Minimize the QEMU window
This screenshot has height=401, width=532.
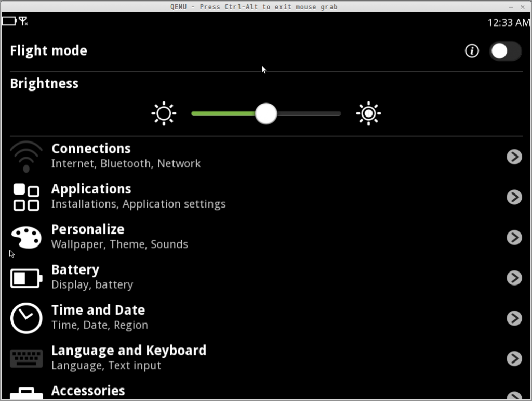tap(511, 7)
